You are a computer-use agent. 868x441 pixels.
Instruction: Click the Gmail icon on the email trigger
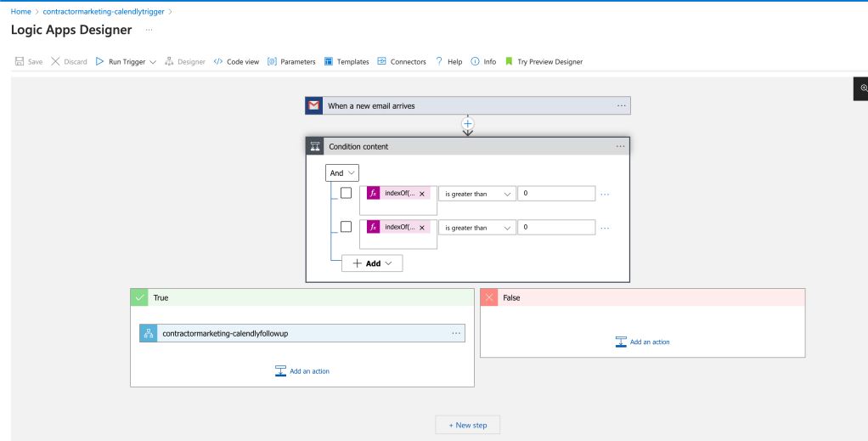(x=314, y=106)
